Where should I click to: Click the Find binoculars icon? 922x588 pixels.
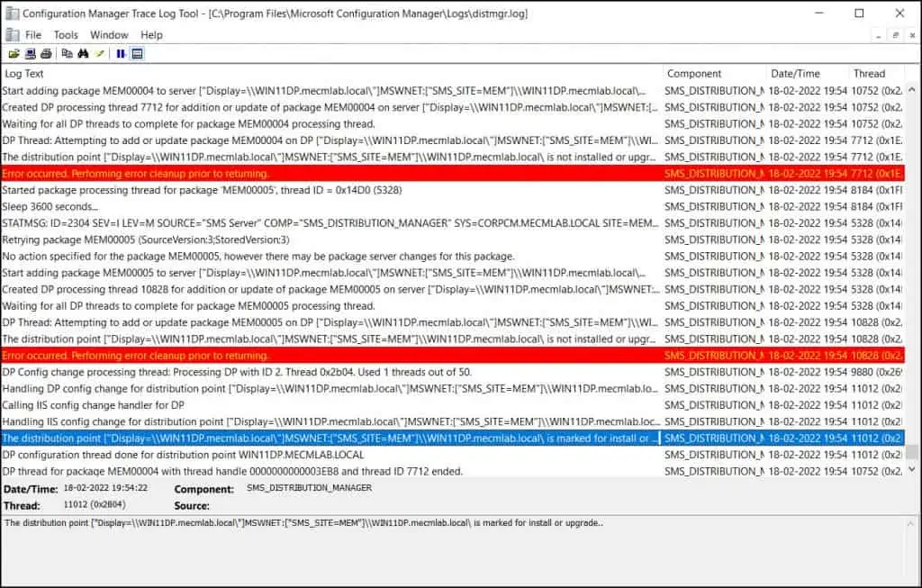(83, 54)
